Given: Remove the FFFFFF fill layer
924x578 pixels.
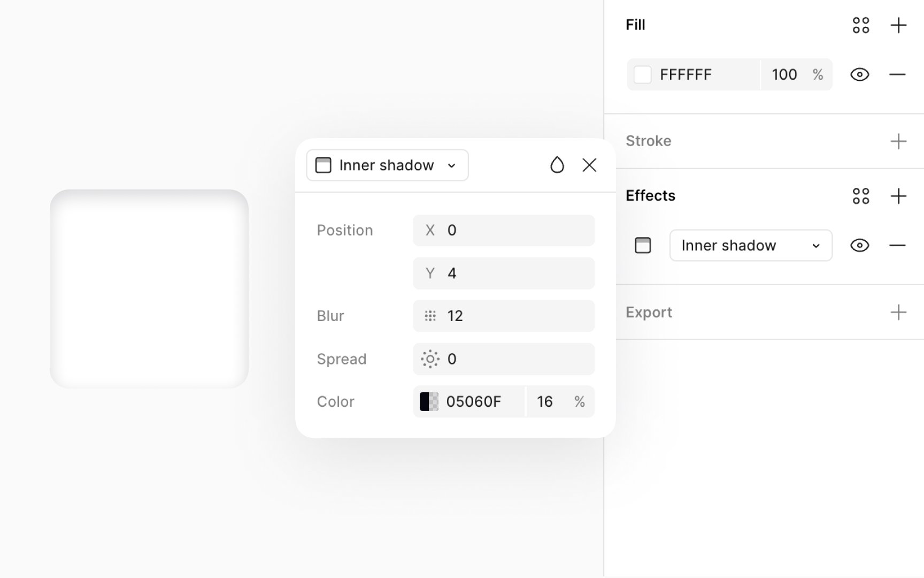Looking at the screenshot, I should tap(897, 74).
